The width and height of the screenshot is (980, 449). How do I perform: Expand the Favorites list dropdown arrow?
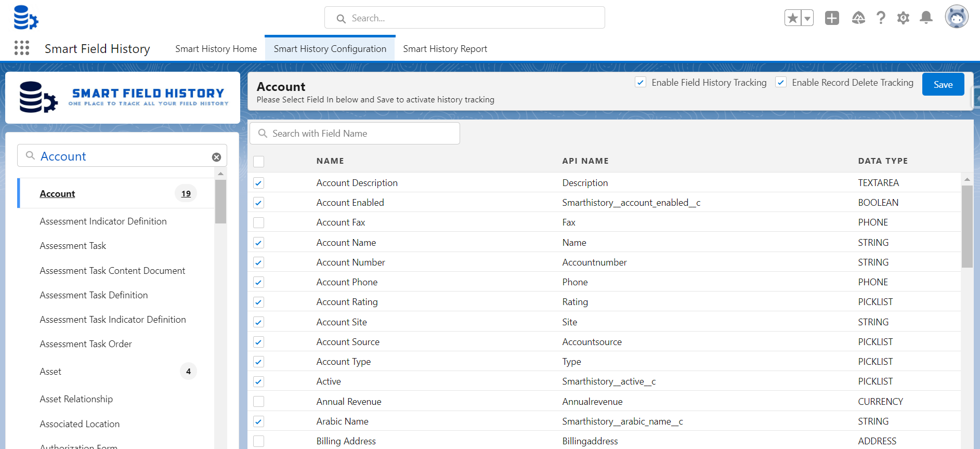[x=807, y=18]
